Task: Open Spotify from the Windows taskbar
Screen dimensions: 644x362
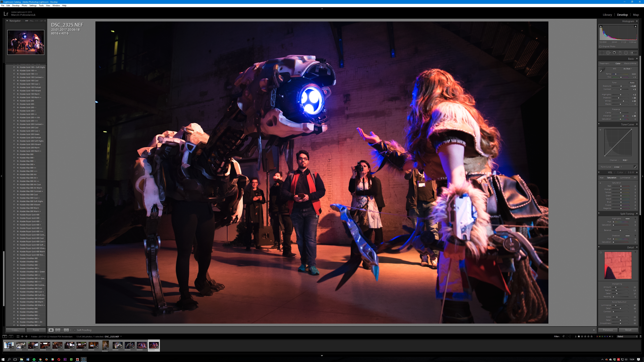Action: point(34,359)
